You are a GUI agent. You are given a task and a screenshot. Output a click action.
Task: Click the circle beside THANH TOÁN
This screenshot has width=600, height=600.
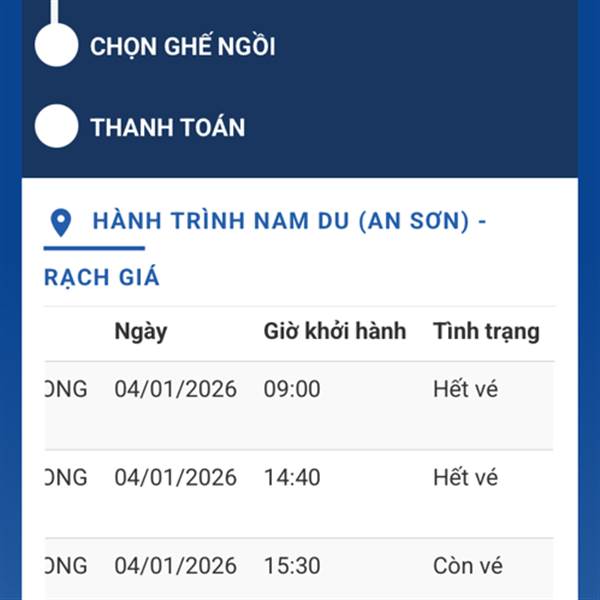click(56, 127)
